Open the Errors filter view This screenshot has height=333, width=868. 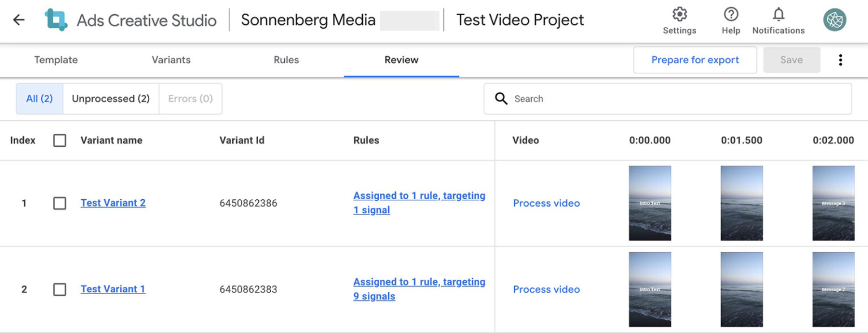[190, 98]
